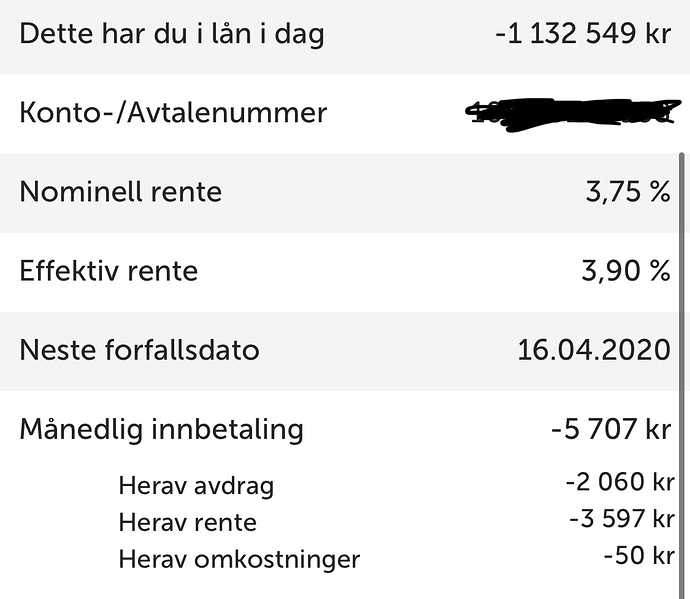
Task: Select the Herav avdrag line
Action: 196,487
